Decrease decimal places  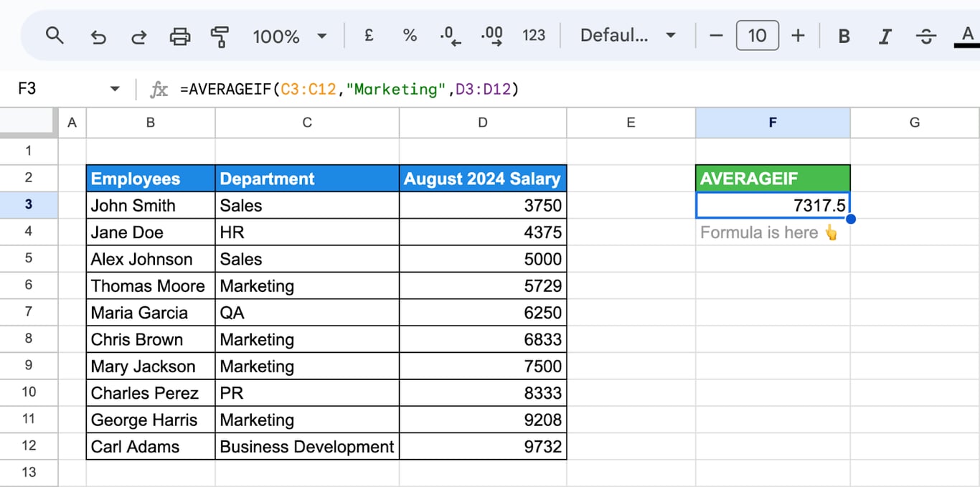click(451, 36)
